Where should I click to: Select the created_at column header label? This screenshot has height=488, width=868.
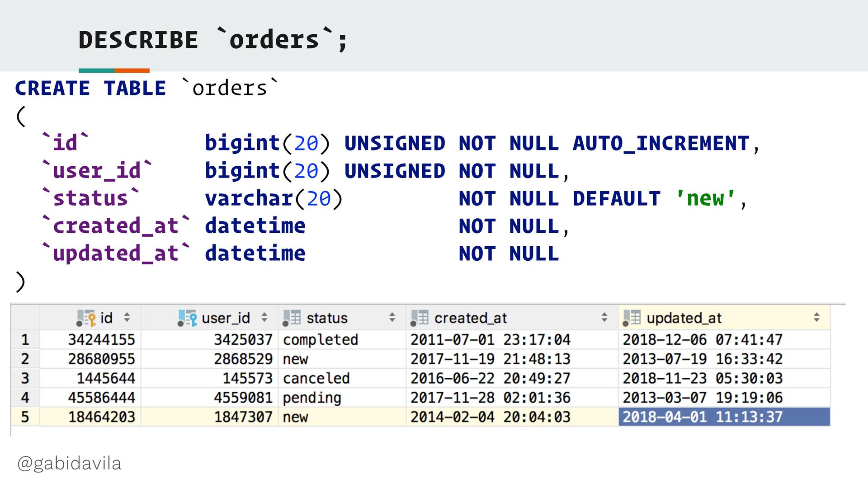click(471, 319)
